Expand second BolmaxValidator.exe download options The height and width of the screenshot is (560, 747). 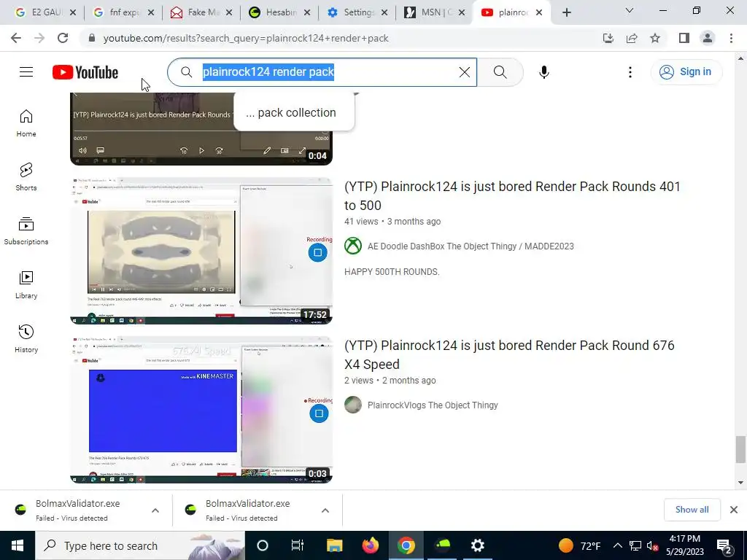pos(325,510)
